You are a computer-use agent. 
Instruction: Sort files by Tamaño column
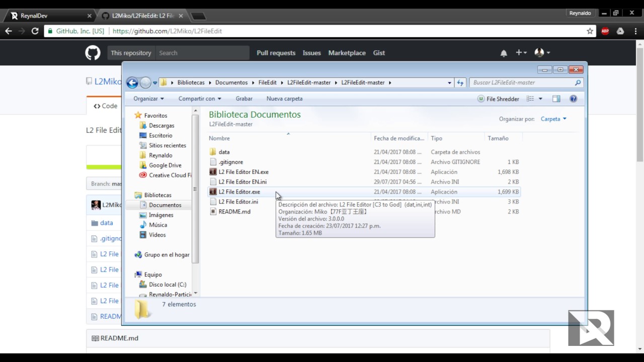pos(504,138)
